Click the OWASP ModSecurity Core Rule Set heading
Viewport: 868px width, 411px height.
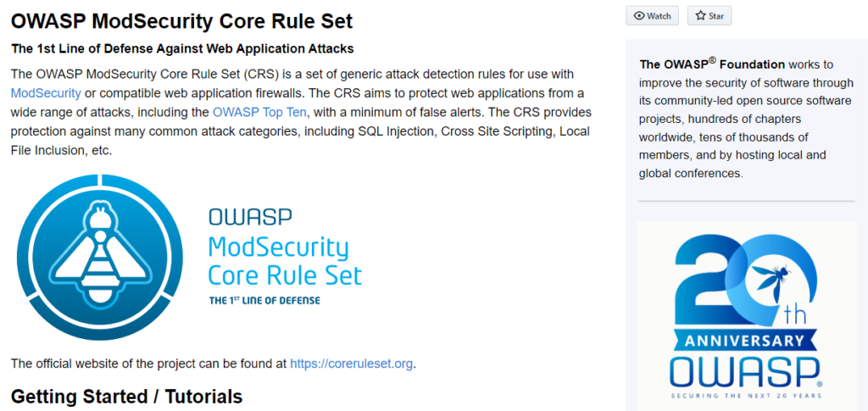coord(181,21)
